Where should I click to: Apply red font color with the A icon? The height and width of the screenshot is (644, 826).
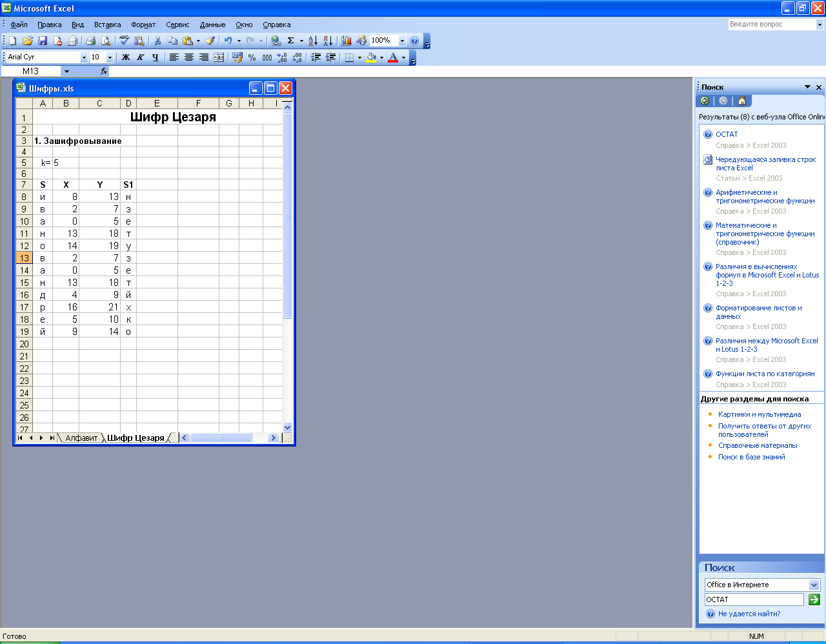click(393, 57)
